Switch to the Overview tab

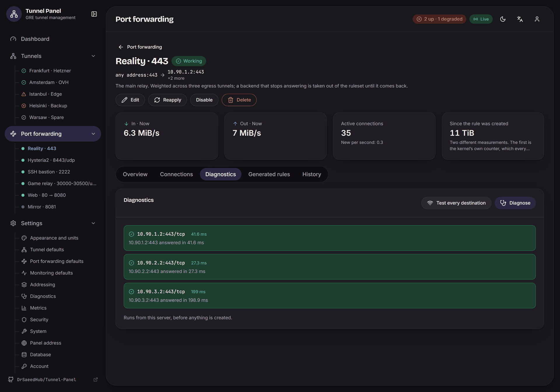point(135,174)
